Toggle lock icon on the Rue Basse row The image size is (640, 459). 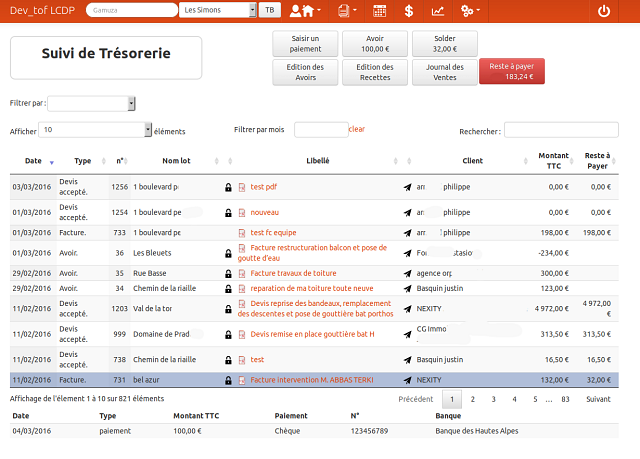pos(228,273)
